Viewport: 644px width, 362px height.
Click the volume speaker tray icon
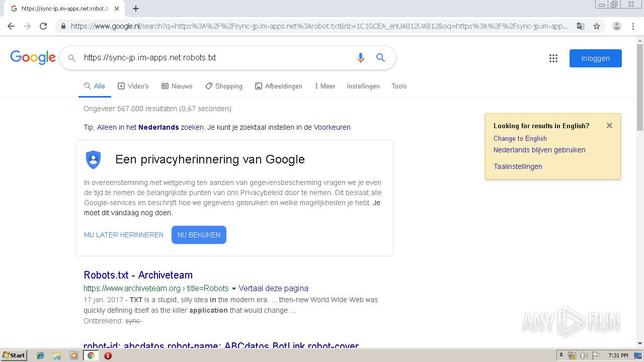[x=584, y=355]
